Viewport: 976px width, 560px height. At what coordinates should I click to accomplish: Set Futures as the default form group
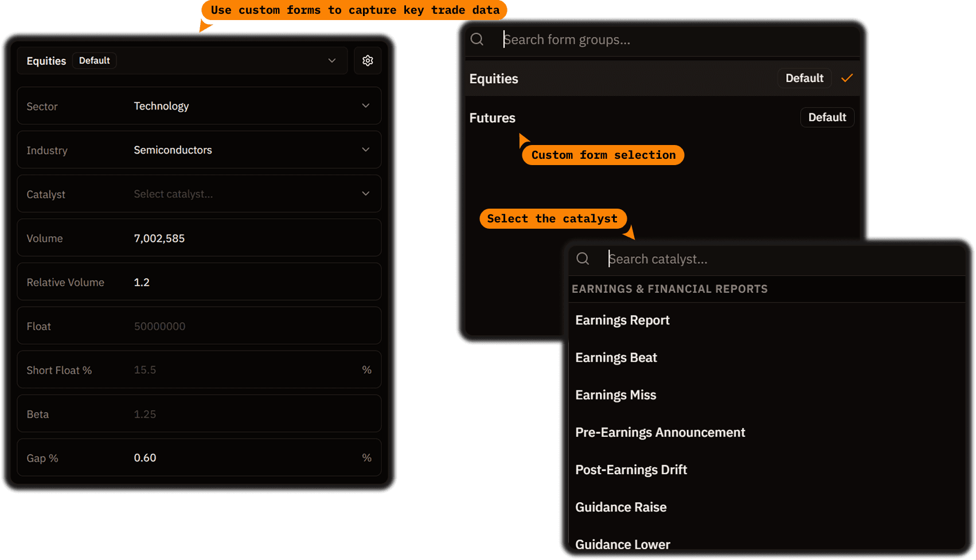coord(827,117)
